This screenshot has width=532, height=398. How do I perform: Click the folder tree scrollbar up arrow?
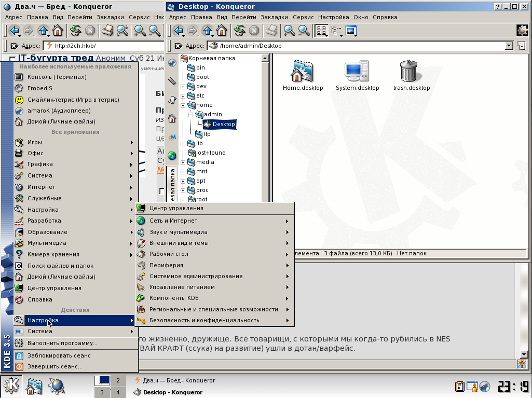[265, 59]
